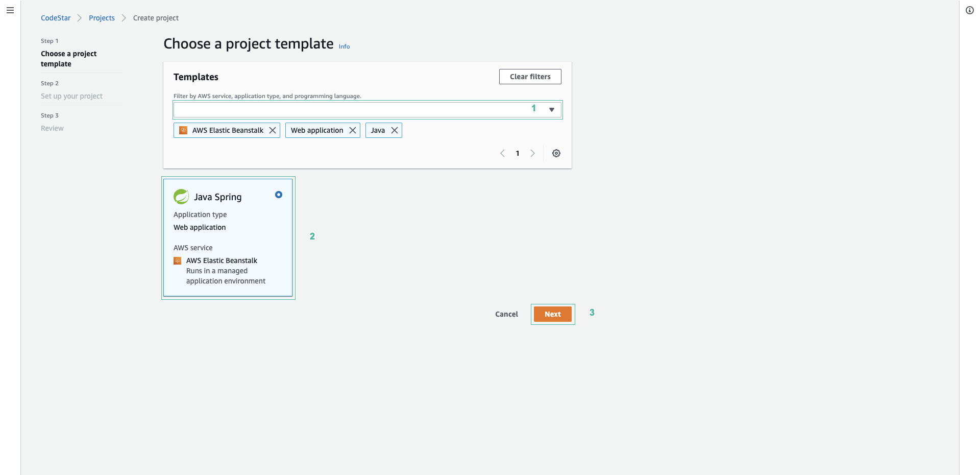Viewport: 980px width, 475px height.
Task: Cancel project creation
Action: coord(506,314)
